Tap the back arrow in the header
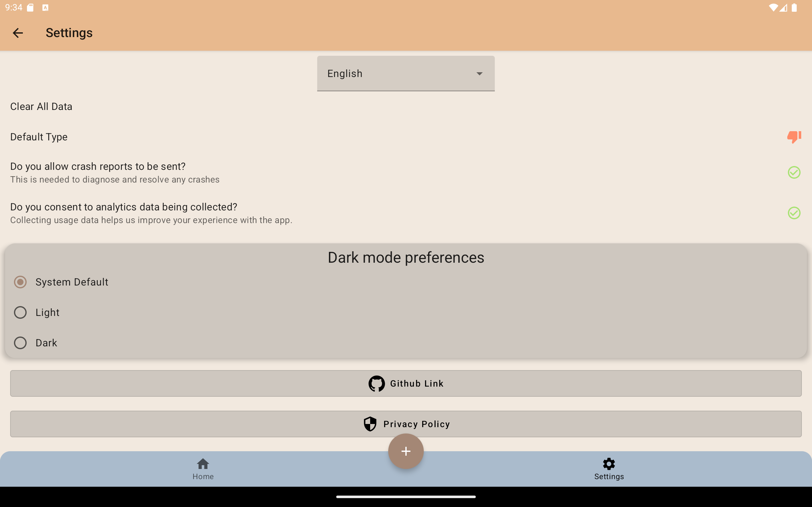 pos(17,33)
